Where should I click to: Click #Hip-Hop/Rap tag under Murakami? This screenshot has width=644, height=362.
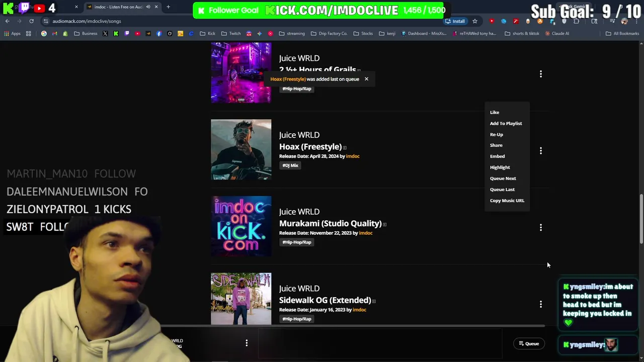[x=297, y=242]
